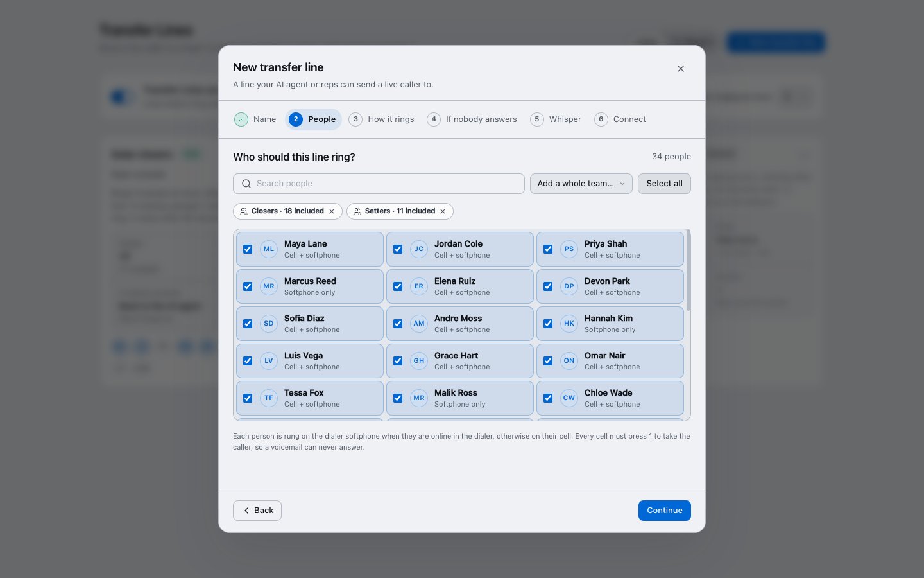Untick the Hannah Kim checkbox
This screenshot has width=924, height=578.
(x=548, y=324)
